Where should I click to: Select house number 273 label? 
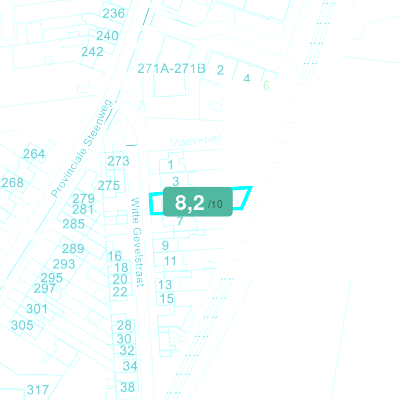click(118, 161)
